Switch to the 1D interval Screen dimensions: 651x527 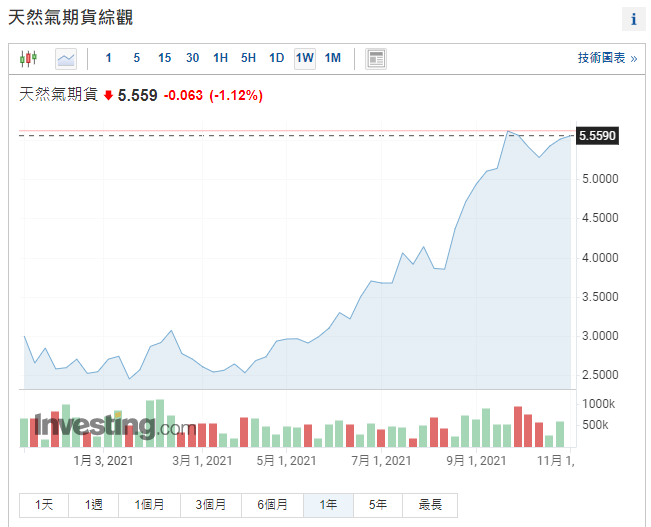276,58
